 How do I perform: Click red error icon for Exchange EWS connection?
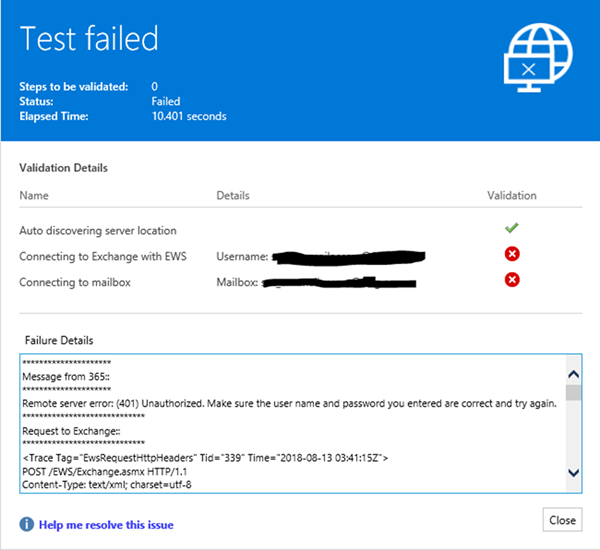click(512, 255)
